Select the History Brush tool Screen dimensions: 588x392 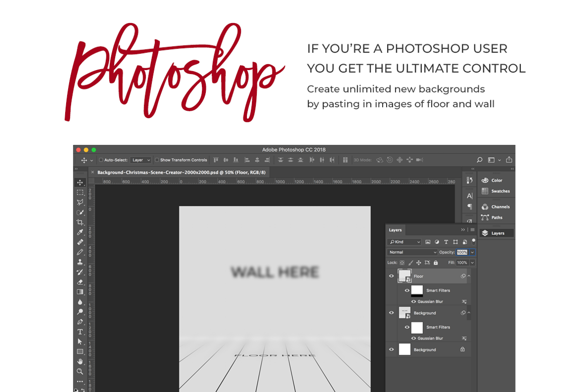pos(80,272)
